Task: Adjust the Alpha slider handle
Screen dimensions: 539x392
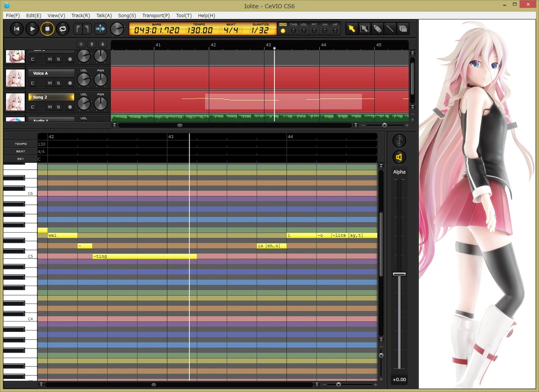Action: pyautogui.click(x=398, y=273)
